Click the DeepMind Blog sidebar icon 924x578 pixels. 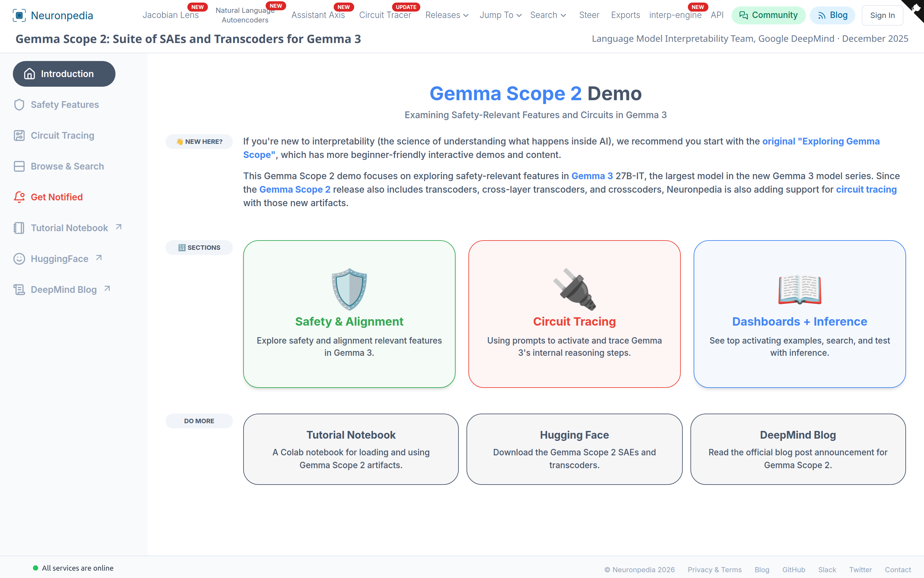point(19,289)
